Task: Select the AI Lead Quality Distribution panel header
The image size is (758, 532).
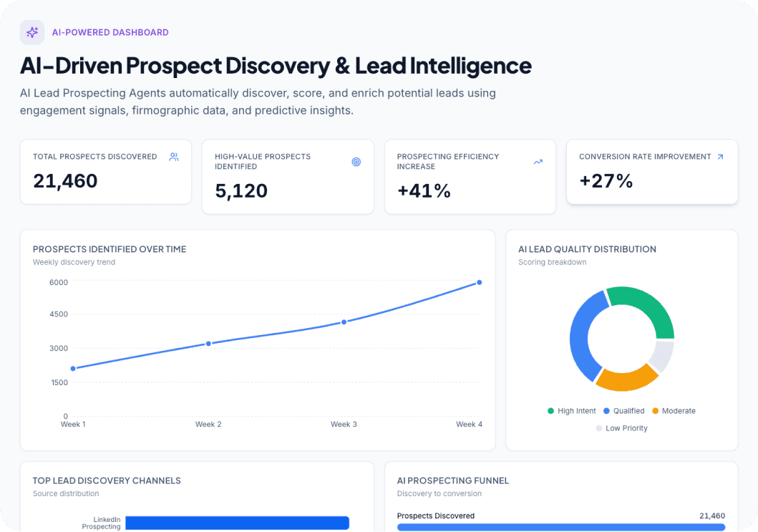Action: point(588,249)
